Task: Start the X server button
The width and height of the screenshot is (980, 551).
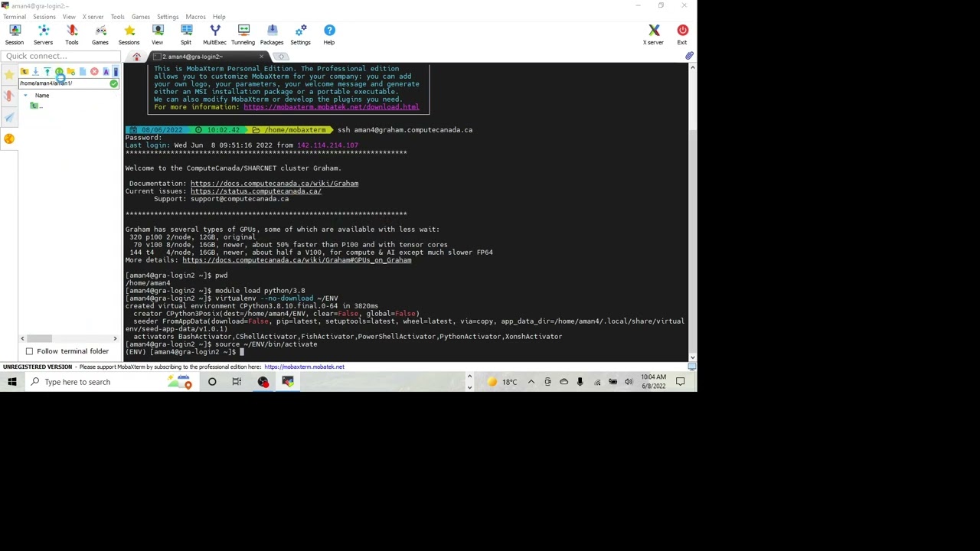Action: (x=653, y=34)
